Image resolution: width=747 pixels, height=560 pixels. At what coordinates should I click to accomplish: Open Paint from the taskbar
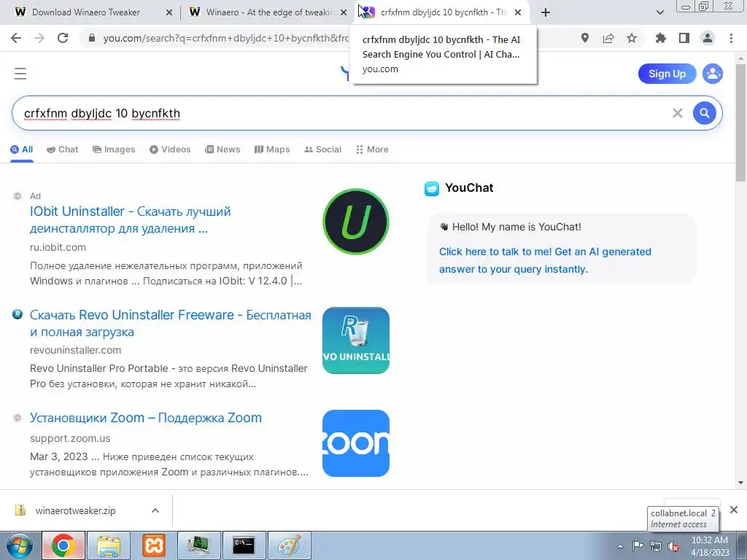[x=289, y=545]
